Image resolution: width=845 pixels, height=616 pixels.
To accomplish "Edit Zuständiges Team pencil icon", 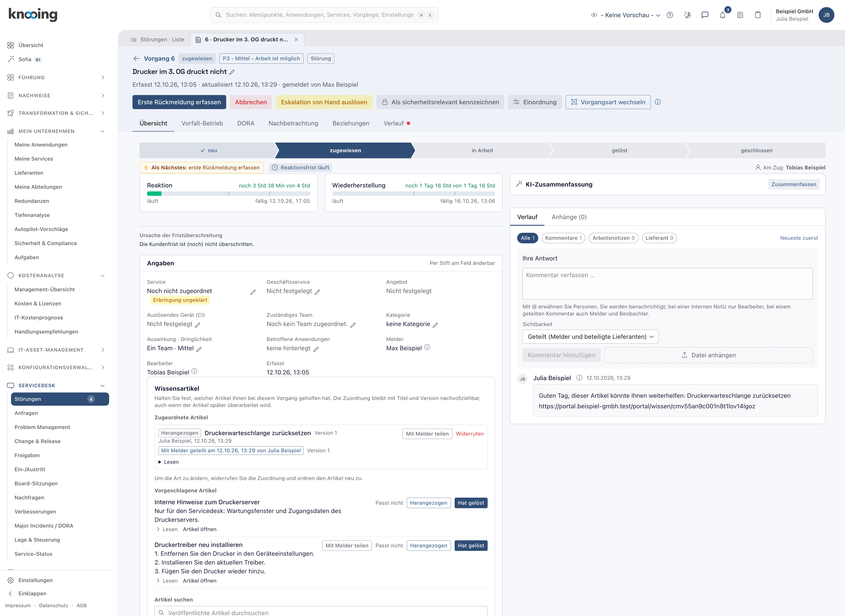I will pyautogui.click(x=353, y=325).
